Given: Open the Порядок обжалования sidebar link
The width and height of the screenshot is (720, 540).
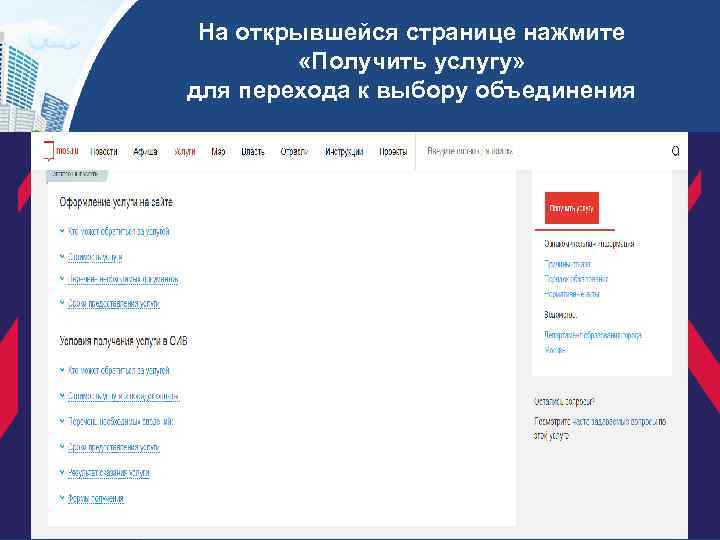Looking at the screenshot, I should point(576,279).
